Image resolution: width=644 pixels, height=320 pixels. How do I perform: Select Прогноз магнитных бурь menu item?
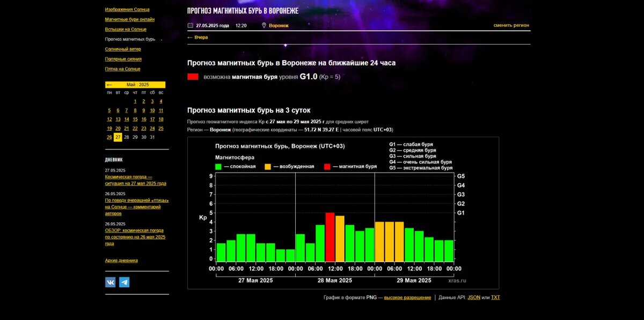coord(130,39)
